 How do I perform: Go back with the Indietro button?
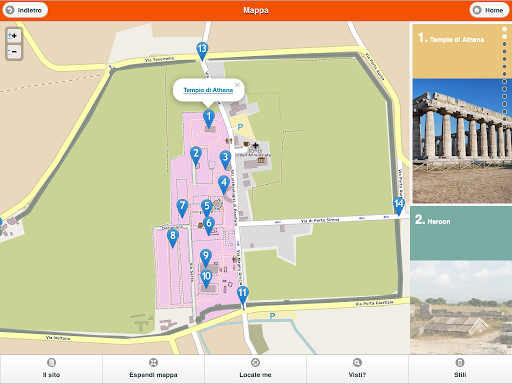pos(25,10)
